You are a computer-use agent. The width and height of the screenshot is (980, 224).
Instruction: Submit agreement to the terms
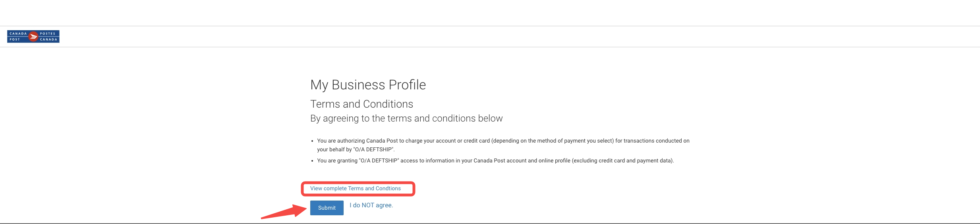[327, 208]
